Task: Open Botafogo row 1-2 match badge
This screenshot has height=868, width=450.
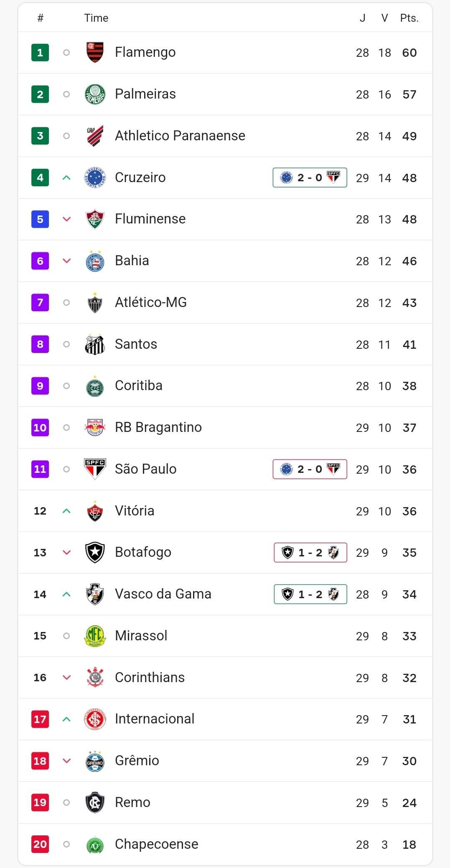Action: tap(310, 553)
